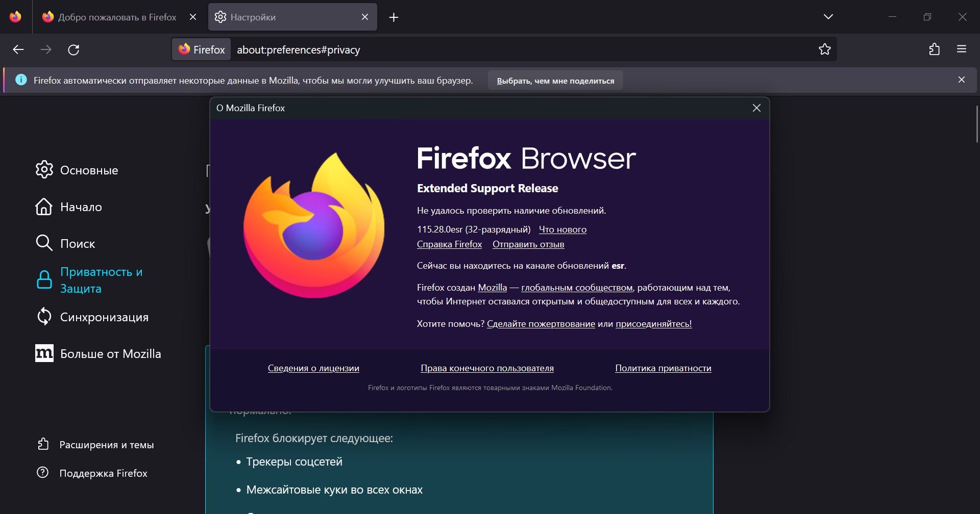The width and height of the screenshot is (980, 514).
Task: Click the vertical scrollbar thumb of the page
Action: coord(977,124)
